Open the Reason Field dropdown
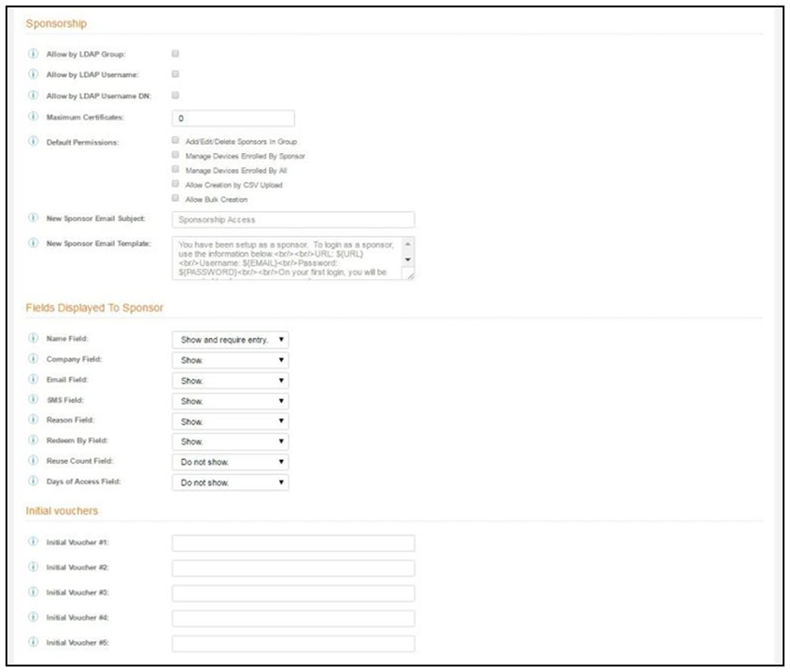 point(231,421)
